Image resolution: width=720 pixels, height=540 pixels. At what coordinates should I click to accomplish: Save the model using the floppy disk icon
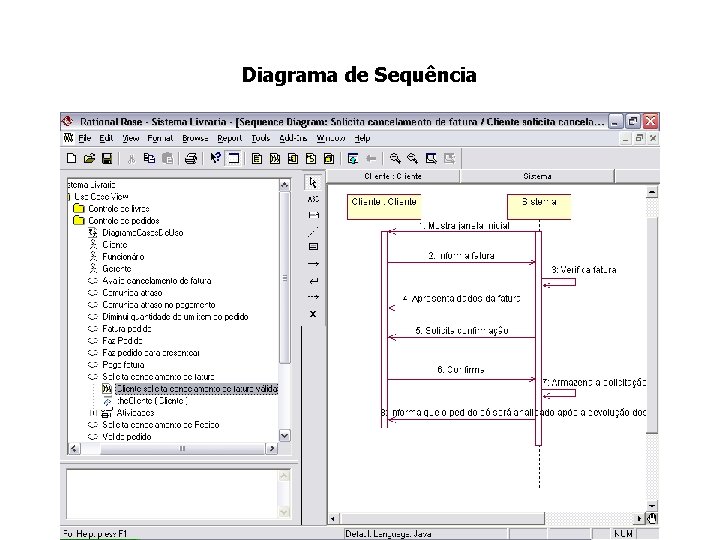click(x=107, y=158)
